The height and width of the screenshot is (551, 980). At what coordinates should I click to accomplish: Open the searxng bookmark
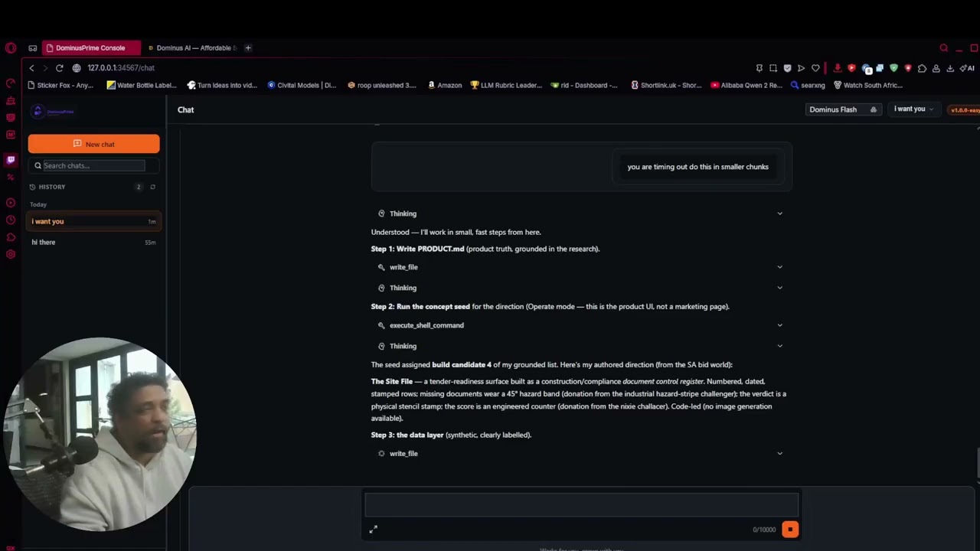(807, 86)
